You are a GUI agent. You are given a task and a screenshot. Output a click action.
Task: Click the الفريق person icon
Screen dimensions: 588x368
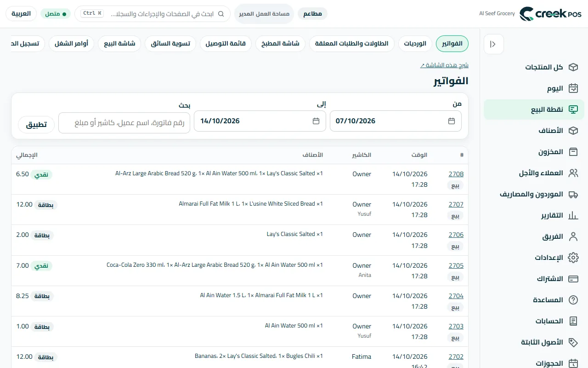573,236
